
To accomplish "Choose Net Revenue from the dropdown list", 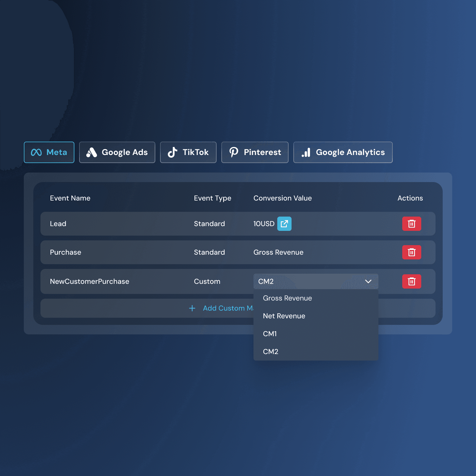I will pos(316,316).
